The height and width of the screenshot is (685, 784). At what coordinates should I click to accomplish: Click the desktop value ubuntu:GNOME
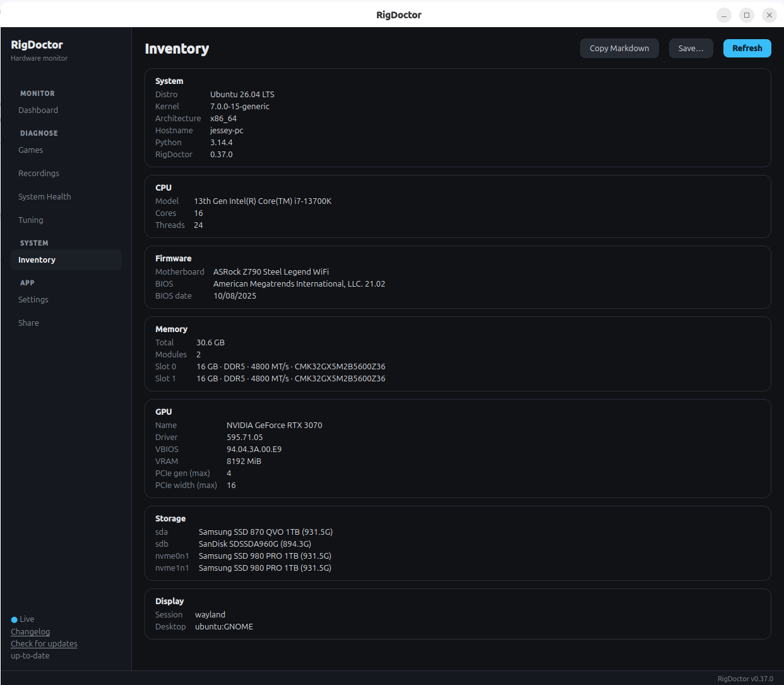point(224,626)
